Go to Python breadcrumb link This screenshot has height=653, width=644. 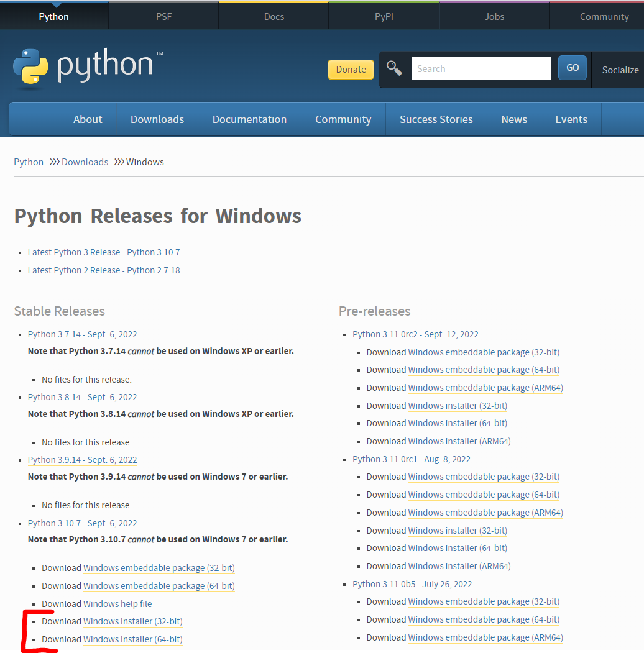pyautogui.click(x=29, y=162)
